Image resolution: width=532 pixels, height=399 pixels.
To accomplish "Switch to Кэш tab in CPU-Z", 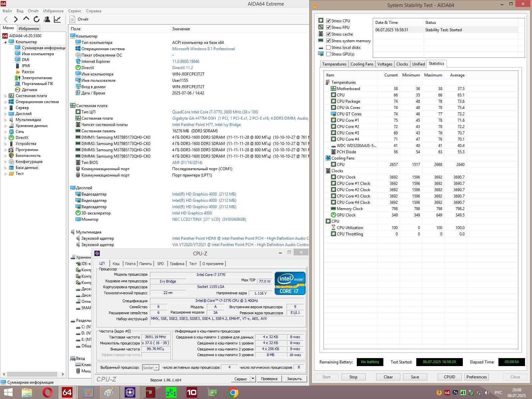I will 116,263.
